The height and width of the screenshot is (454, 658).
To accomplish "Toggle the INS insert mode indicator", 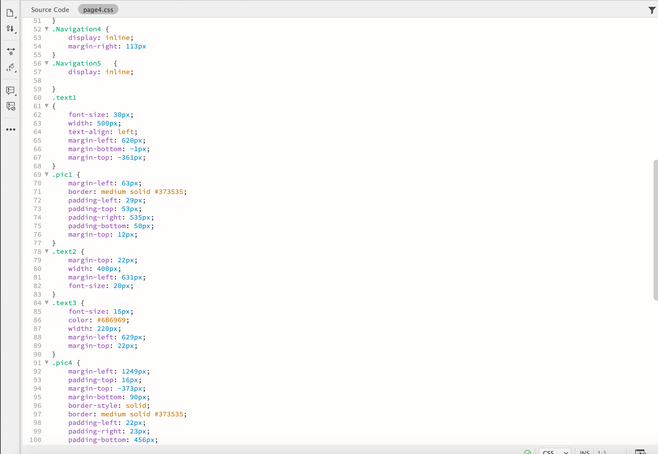I will [x=585, y=452].
